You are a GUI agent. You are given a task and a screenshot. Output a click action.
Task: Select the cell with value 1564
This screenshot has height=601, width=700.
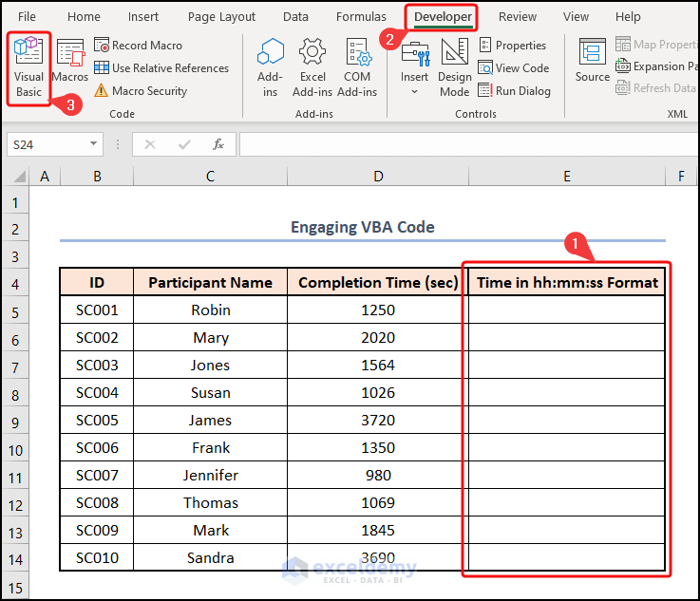(378, 365)
